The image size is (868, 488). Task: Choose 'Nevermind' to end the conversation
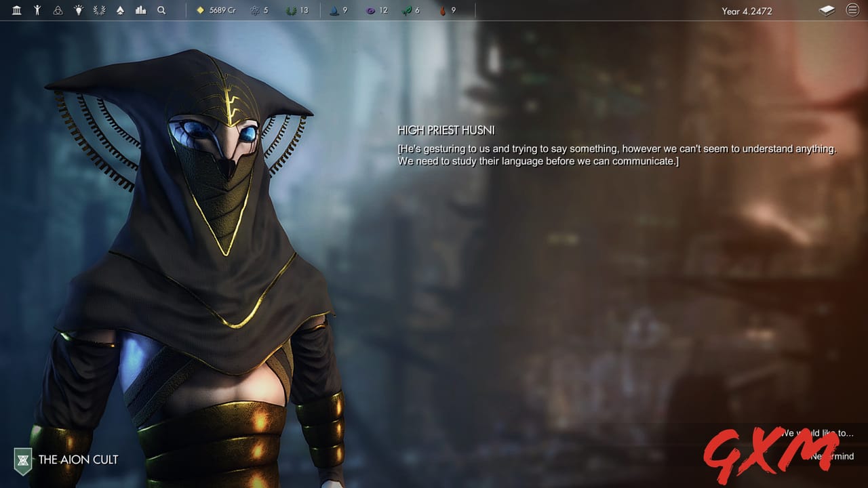[832, 456]
